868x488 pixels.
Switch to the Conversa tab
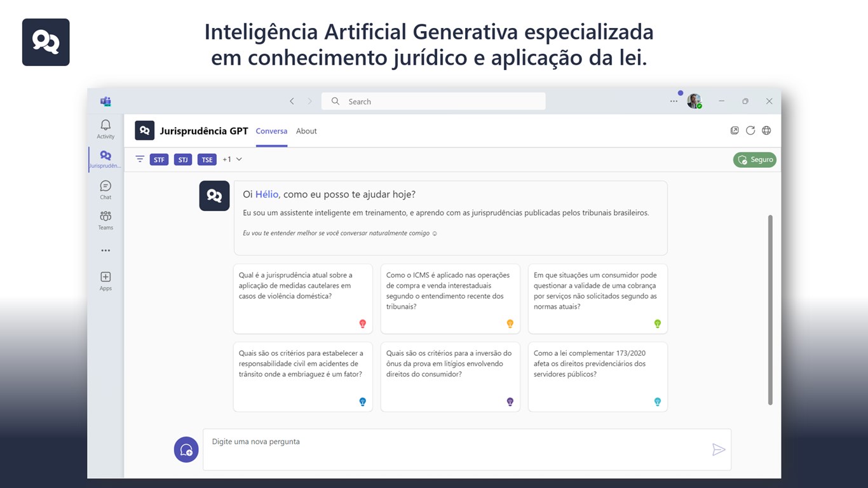271,131
